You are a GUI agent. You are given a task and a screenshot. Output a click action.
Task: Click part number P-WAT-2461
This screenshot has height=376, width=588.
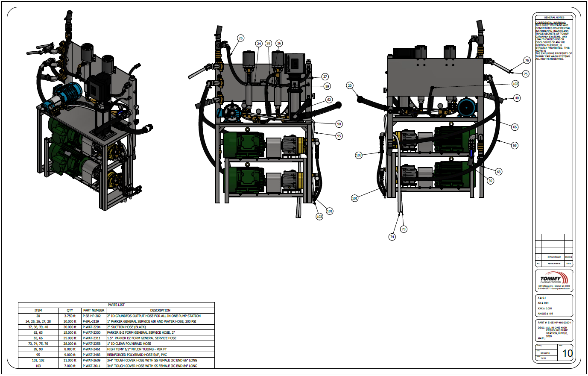(x=92, y=349)
